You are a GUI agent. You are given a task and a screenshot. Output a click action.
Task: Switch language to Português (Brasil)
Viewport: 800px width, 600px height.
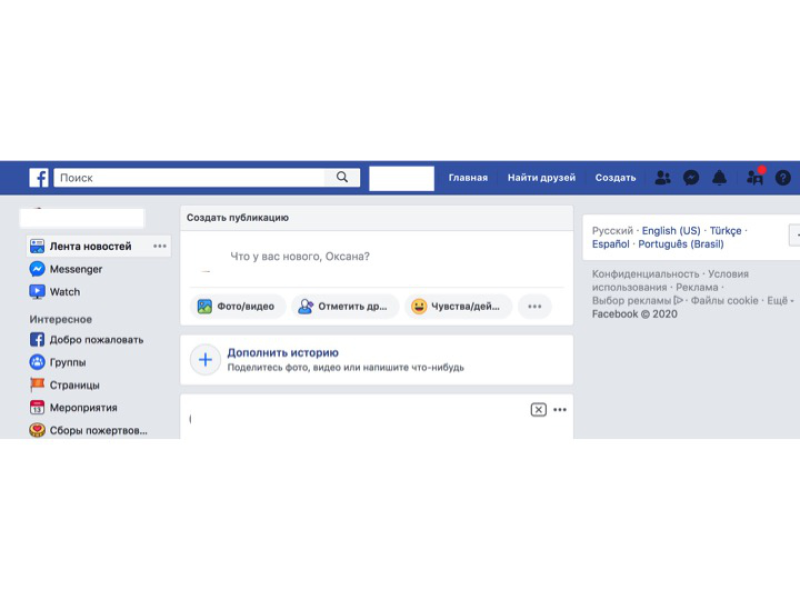[x=681, y=244]
